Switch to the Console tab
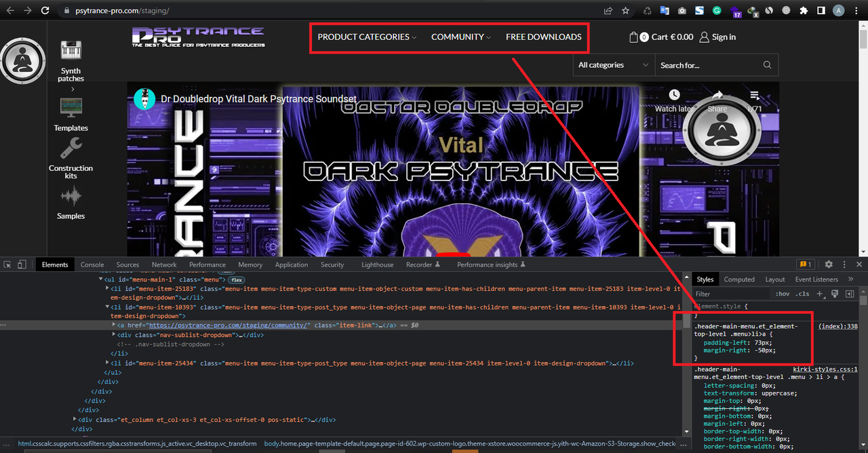The image size is (868, 453). pyautogui.click(x=92, y=264)
